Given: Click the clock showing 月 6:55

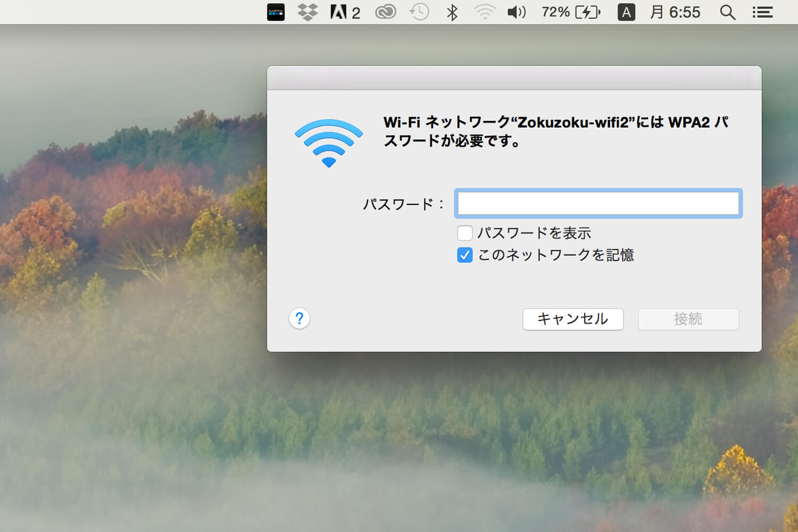Looking at the screenshot, I should pos(675,12).
